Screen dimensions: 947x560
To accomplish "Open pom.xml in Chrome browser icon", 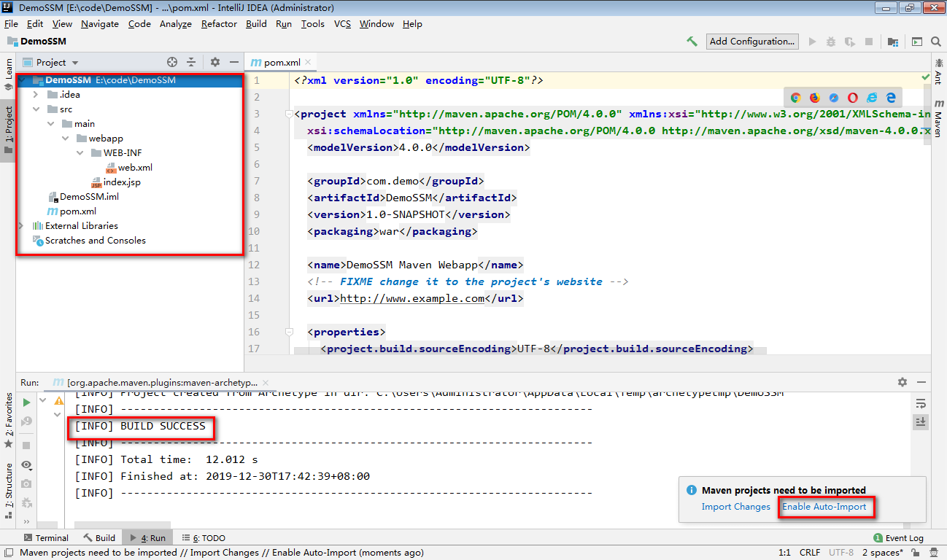I will click(795, 98).
